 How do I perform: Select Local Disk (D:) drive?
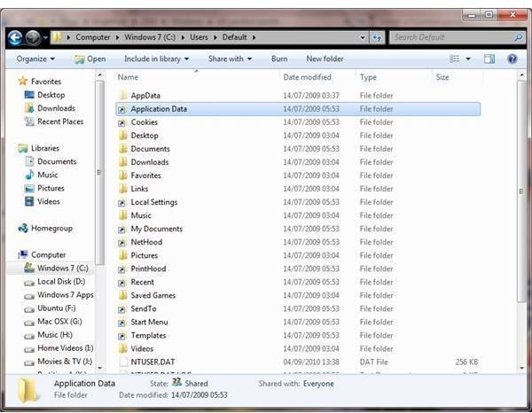pos(55,282)
